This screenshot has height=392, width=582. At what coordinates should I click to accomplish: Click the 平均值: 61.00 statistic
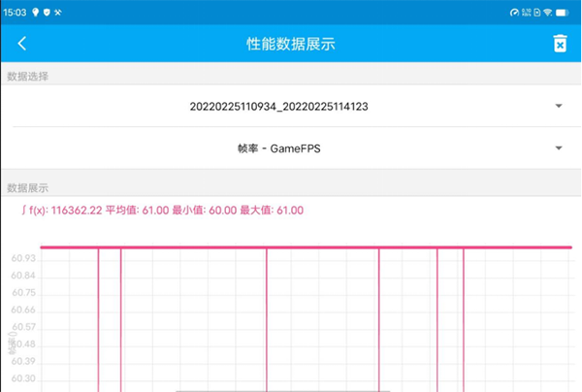pyautogui.click(x=138, y=211)
